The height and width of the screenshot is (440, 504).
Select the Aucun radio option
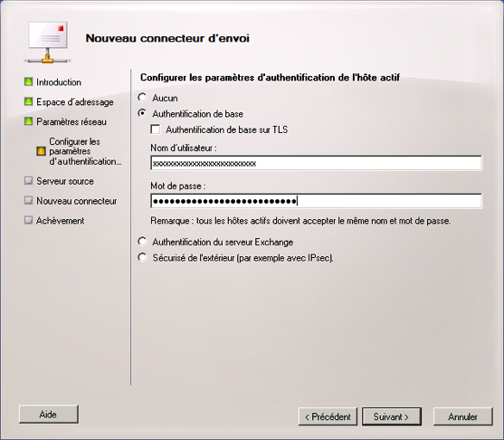pos(142,98)
